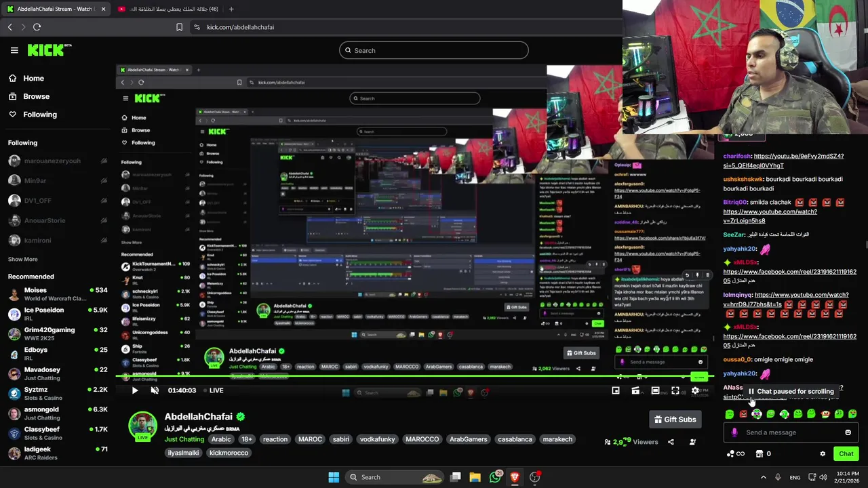Bookmark page with address bar bookmark icon
The image size is (868, 488).
179,27
